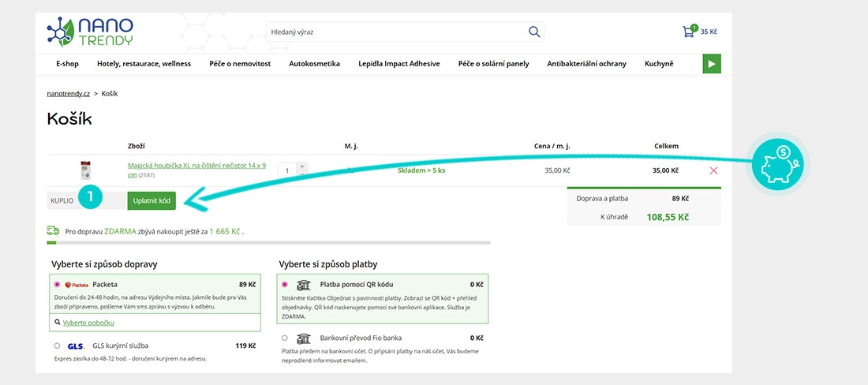
Task: Select Packeta delivery radio button
Action: click(x=57, y=284)
